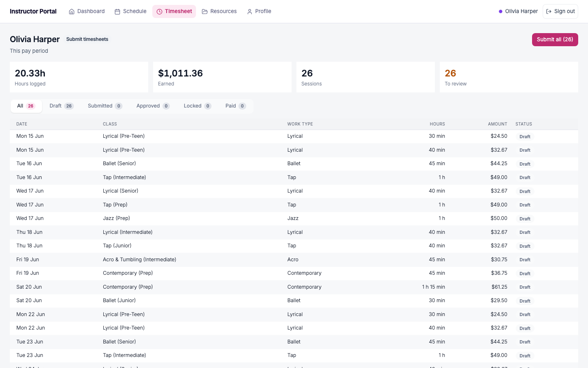Image resolution: width=588 pixels, height=368 pixels.
Task: Click the Sign out button
Action: [560, 11]
